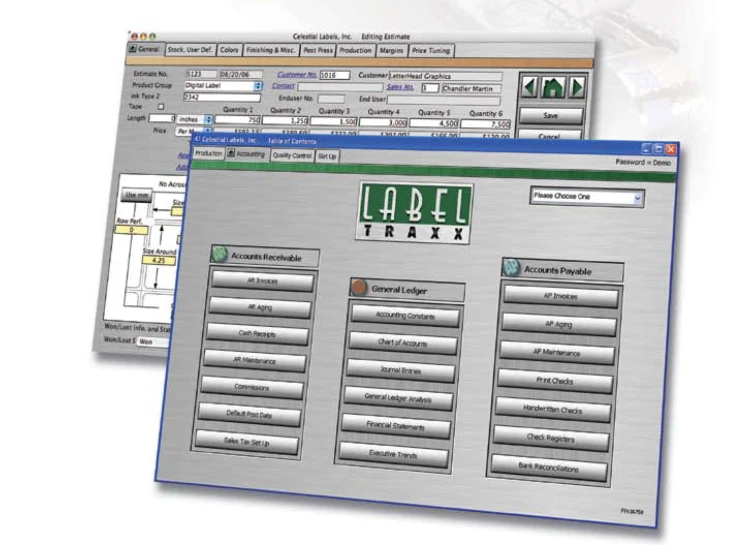Click the Sales No. link
This screenshot has width=750, height=545.
[400, 87]
